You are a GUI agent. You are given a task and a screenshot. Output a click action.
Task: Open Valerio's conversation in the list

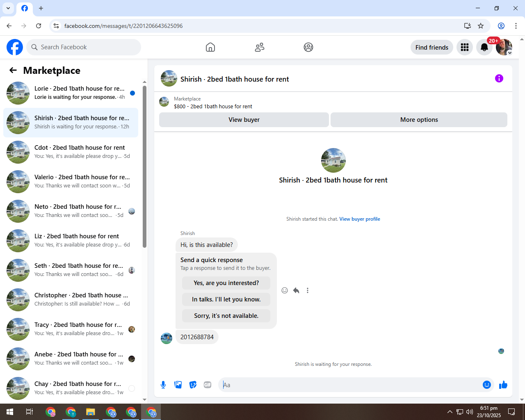[x=71, y=182]
